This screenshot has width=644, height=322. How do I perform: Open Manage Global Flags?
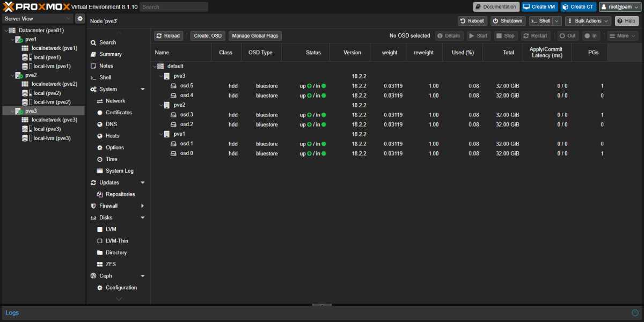coord(255,36)
